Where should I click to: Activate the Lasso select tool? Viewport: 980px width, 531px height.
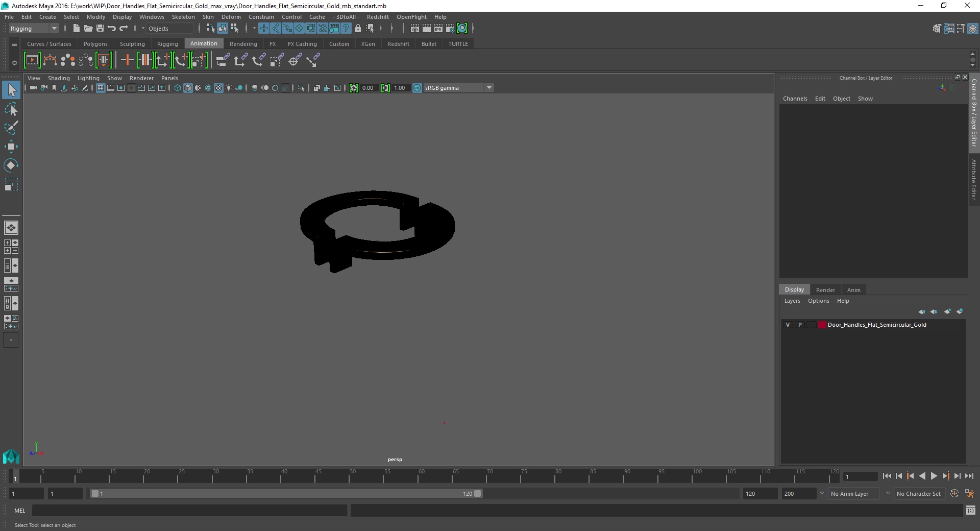11,109
